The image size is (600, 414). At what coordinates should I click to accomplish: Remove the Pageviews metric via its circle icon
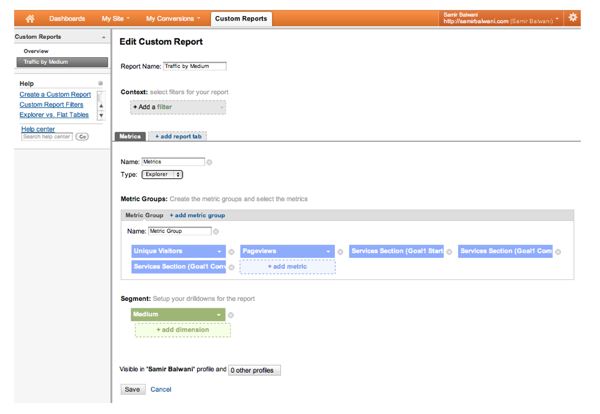coord(340,252)
